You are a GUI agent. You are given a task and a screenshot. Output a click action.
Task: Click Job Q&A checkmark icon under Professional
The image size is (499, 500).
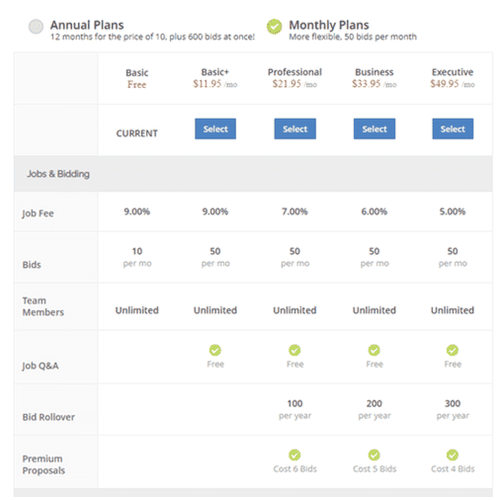[x=295, y=350]
